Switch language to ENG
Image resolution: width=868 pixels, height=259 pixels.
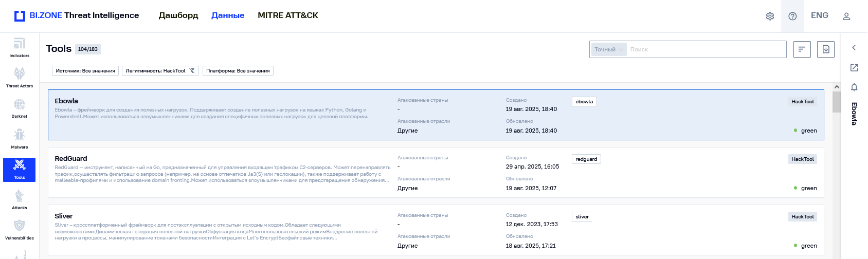pyautogui.click(x=820, y=15)
